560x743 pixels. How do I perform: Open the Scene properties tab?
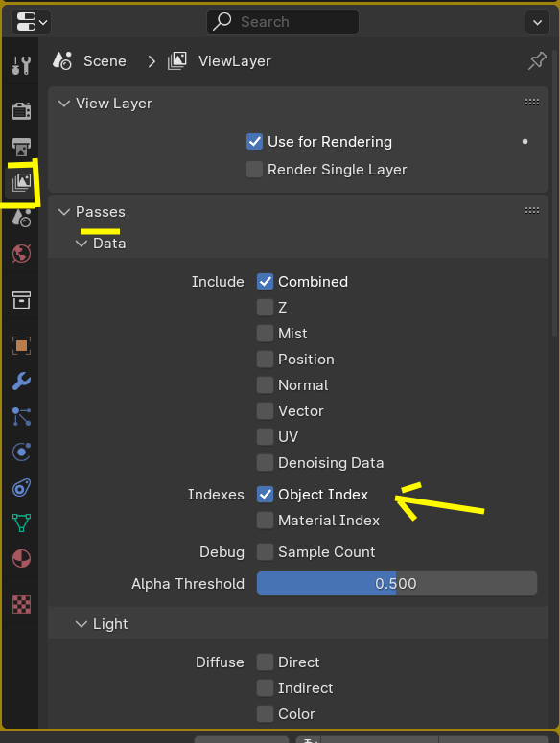tap(21, 218)
